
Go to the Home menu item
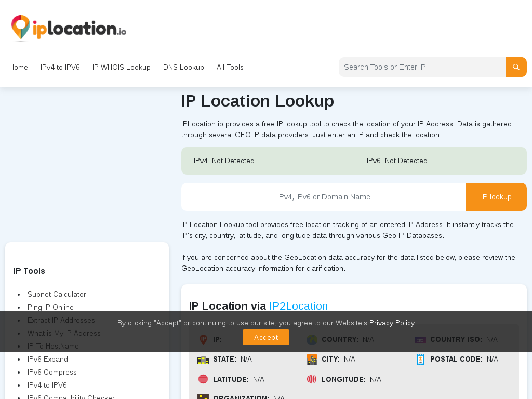19,67
